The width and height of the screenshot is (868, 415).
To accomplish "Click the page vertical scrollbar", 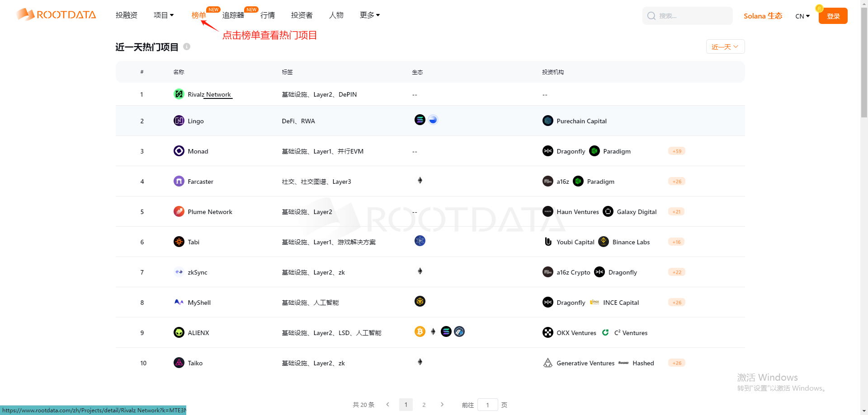I will [864, 62].
